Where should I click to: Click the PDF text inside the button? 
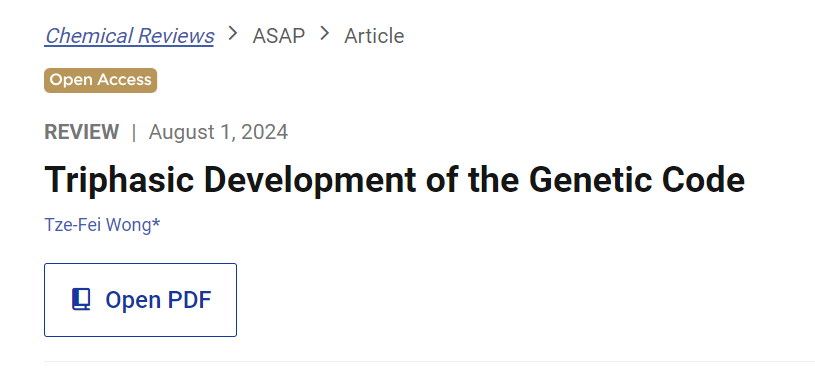click(189, 300)
